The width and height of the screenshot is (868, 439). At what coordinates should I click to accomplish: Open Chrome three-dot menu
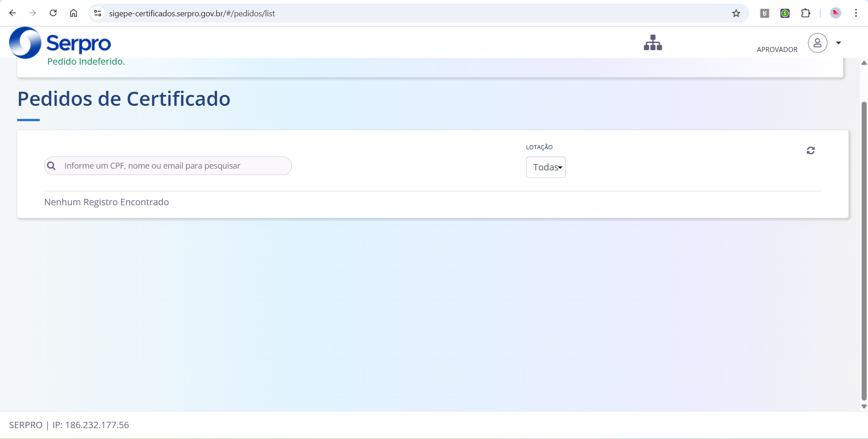[856, 13]
